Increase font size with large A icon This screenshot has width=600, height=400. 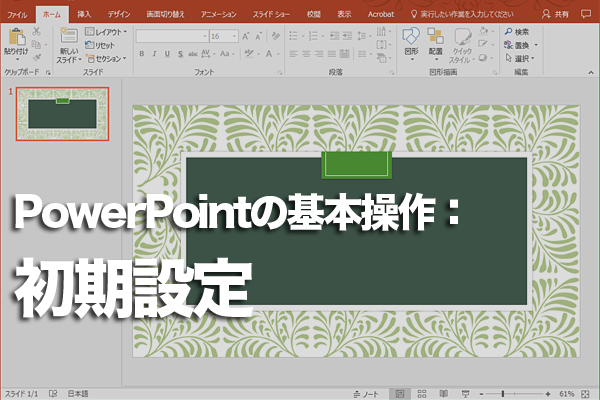click(x=246, y=36)
